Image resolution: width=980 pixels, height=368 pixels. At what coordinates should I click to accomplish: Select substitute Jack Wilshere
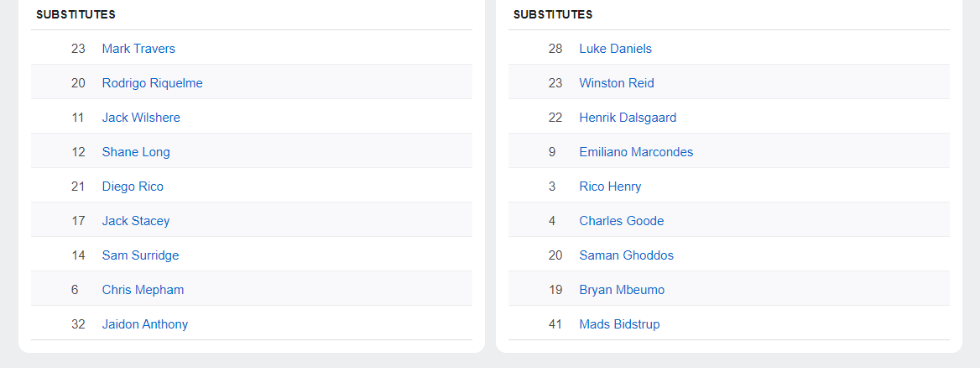(x=141, y=118)
